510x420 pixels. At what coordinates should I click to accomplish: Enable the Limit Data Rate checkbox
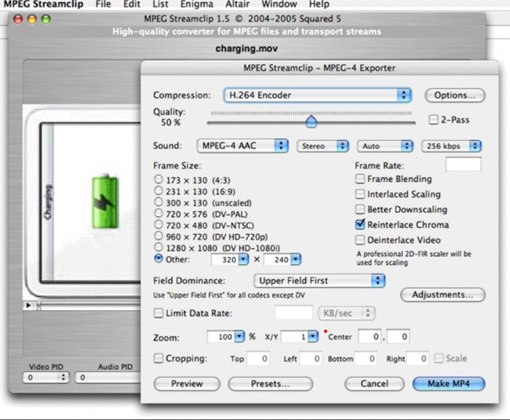click(x=159, y=313)
